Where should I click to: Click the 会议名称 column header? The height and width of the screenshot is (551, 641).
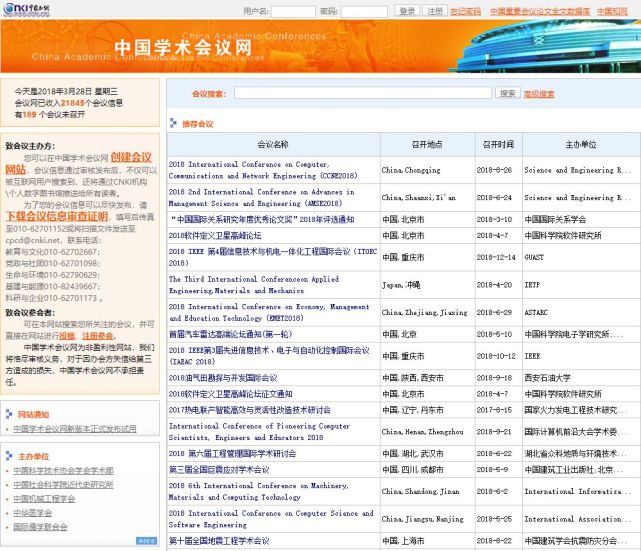coord(273,144)
